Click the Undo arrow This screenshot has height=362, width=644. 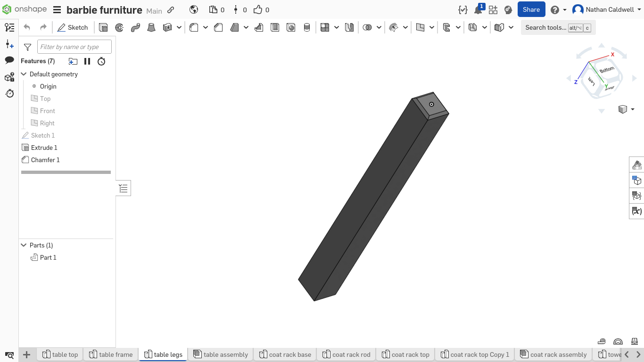tap(27, 27)
